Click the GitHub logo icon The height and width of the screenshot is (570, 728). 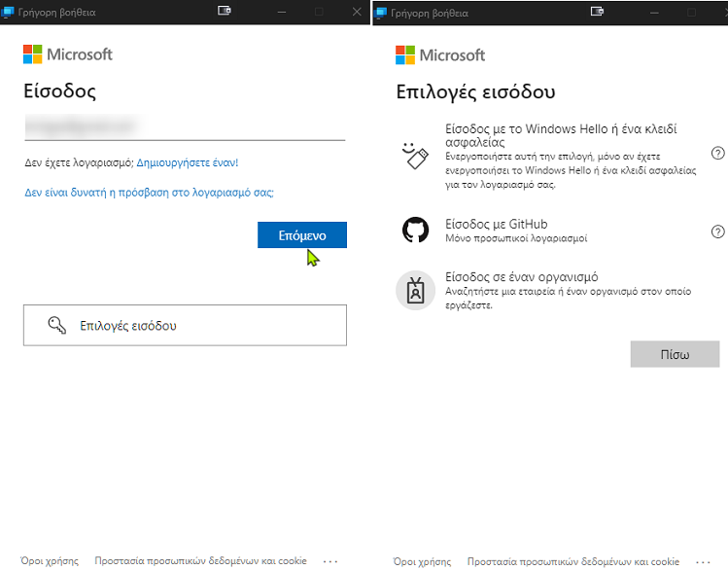pos(415,230)
